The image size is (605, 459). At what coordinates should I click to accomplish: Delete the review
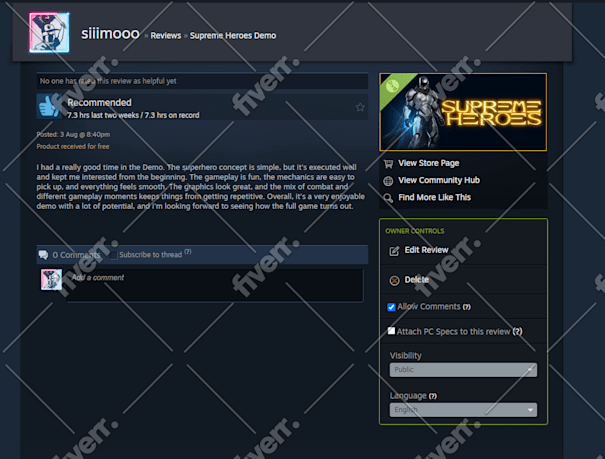417,280
